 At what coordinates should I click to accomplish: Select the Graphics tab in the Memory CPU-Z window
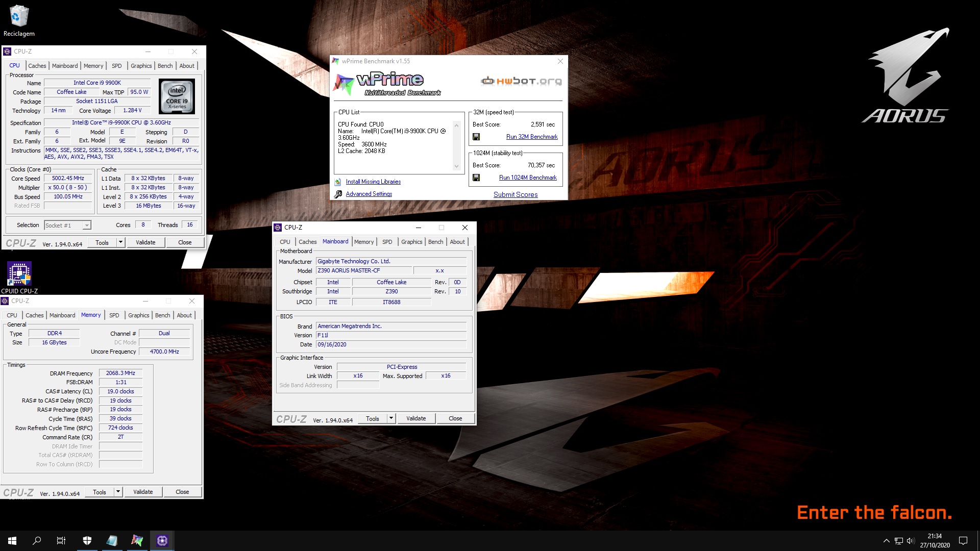click(139, 315)
